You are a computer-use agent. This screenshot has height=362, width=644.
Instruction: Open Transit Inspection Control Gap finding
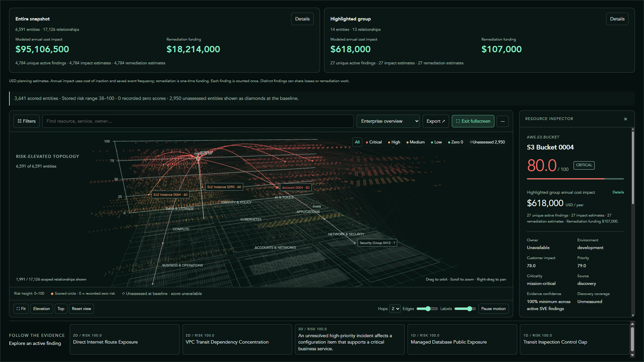pos(575,339)
